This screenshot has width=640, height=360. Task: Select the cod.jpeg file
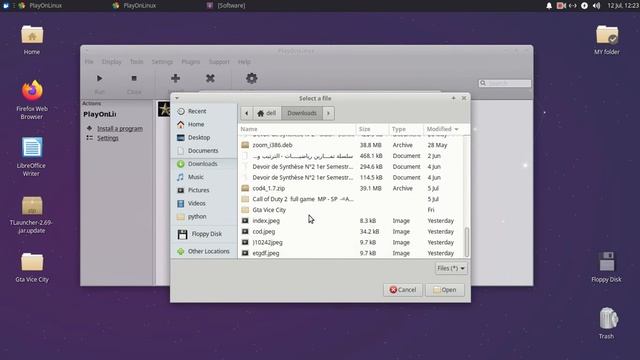pos(351,231)
